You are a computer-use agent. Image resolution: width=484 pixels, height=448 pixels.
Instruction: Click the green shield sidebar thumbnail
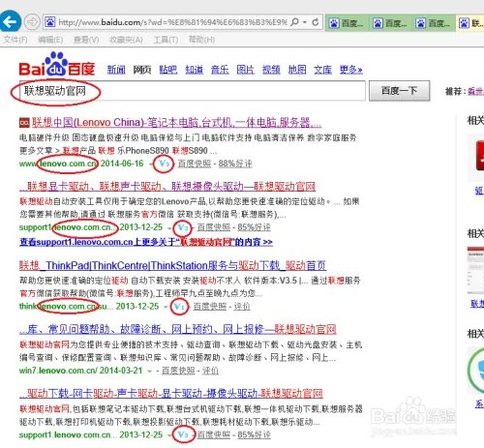coord(475,370)
